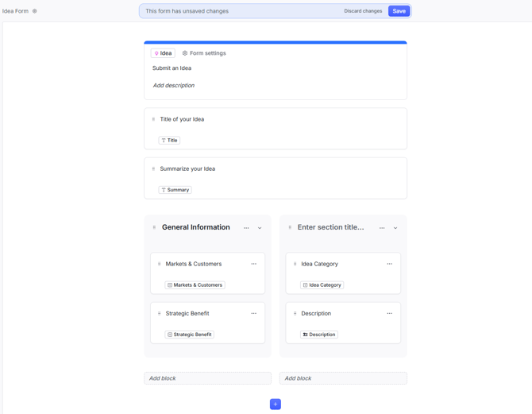
Task: Click Add description under Submit an Idea
Action: coord(173,85)
